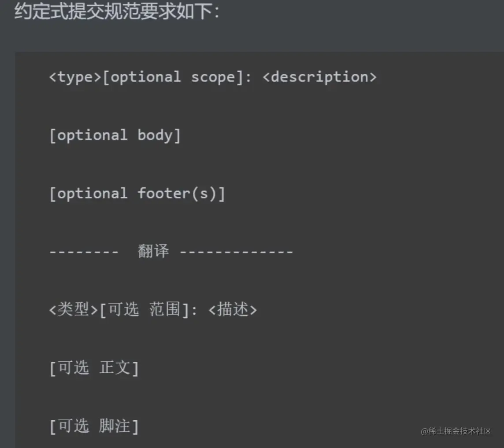Click the 范围 text
Image resolution: width=504 pixels, height=448 pixels.
point(165,310)
